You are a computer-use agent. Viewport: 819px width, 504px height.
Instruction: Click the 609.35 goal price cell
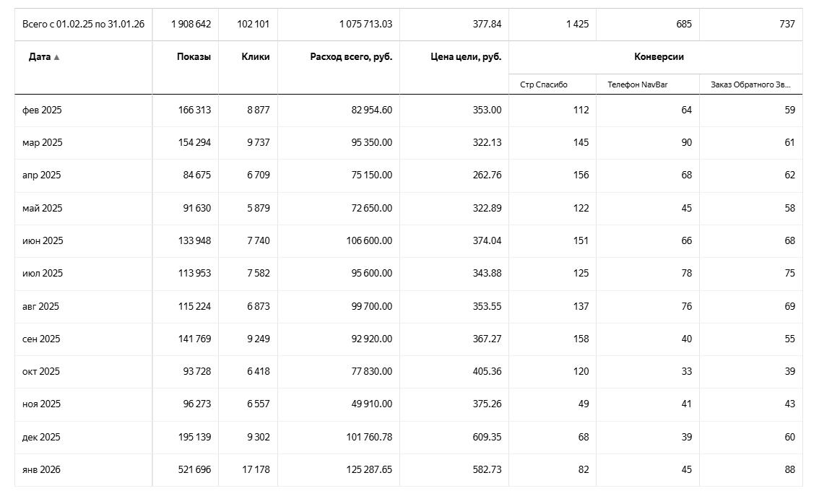click(487, 438)
